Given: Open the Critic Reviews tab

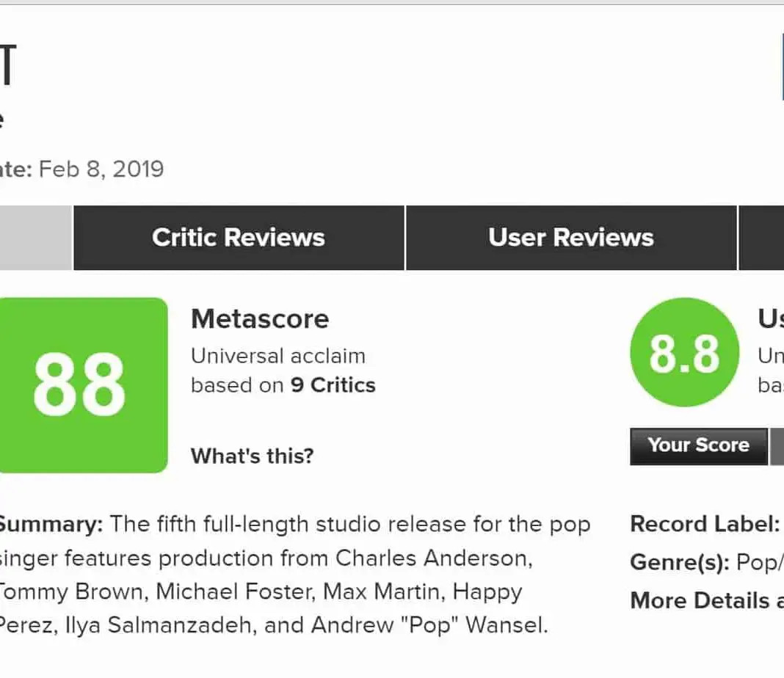Looking at the screenshot, I should pos(239,238).
